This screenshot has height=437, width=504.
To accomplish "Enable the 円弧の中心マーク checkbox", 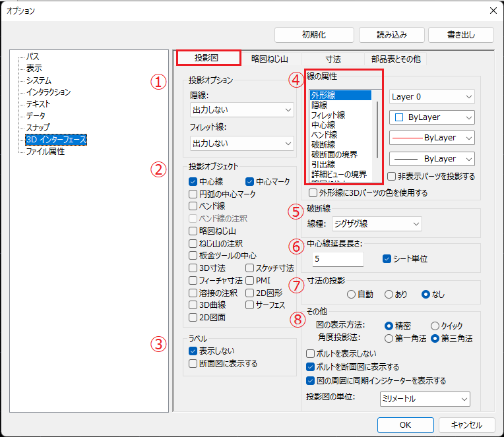I will [x=193, y=194].
